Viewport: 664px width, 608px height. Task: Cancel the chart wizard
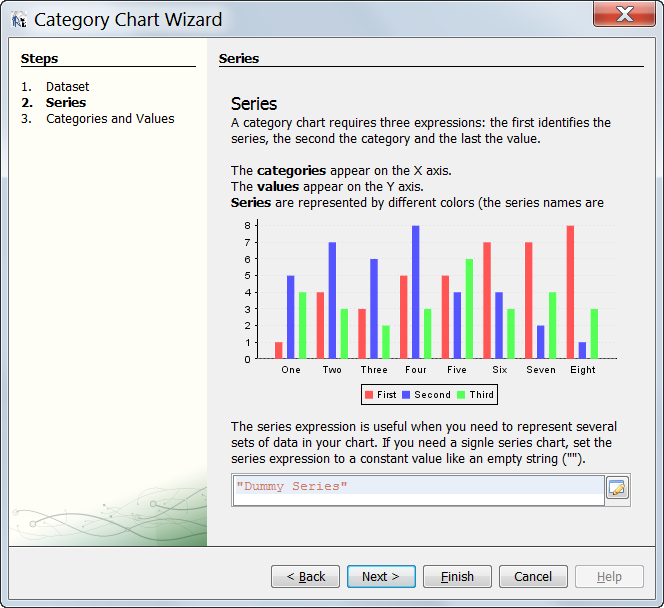coord(533,577)
